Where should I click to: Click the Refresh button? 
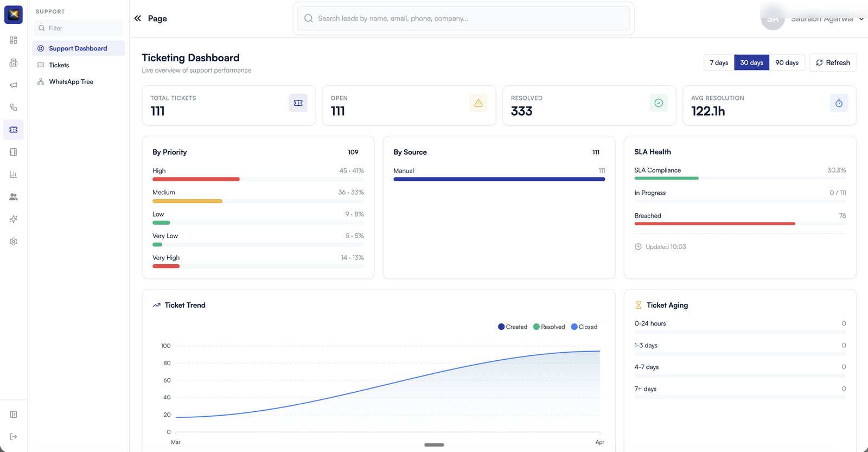coord(833,63)
